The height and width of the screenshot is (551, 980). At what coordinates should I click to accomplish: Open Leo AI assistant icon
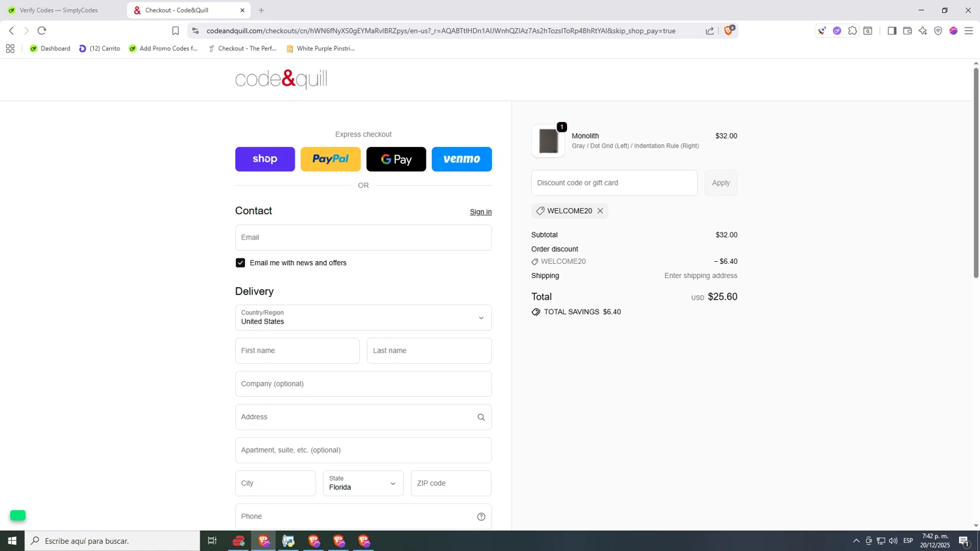click(923, 31)
